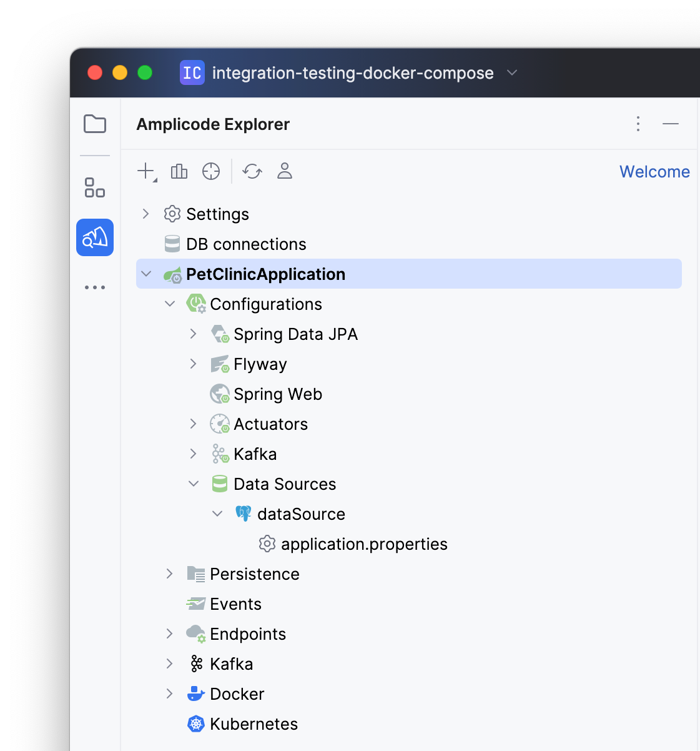The height and width of the screenshot is (751, 700).
Task: Select the PetClinicApplication label
Action: (265, 274)
